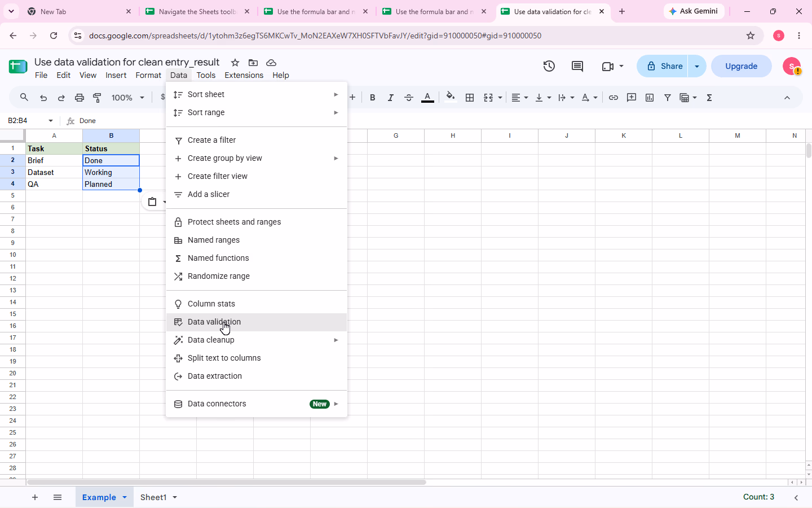
Task: Click the search menus magnifier icon
Action: (x=24, y=98)
